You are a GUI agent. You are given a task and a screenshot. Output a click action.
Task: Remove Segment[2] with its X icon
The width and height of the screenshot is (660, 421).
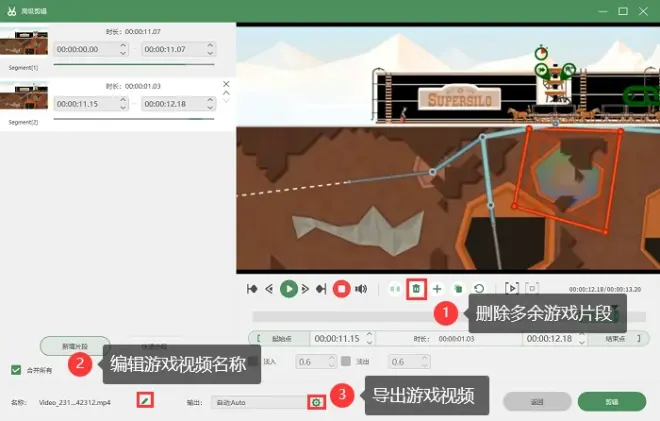pos(226,84)
